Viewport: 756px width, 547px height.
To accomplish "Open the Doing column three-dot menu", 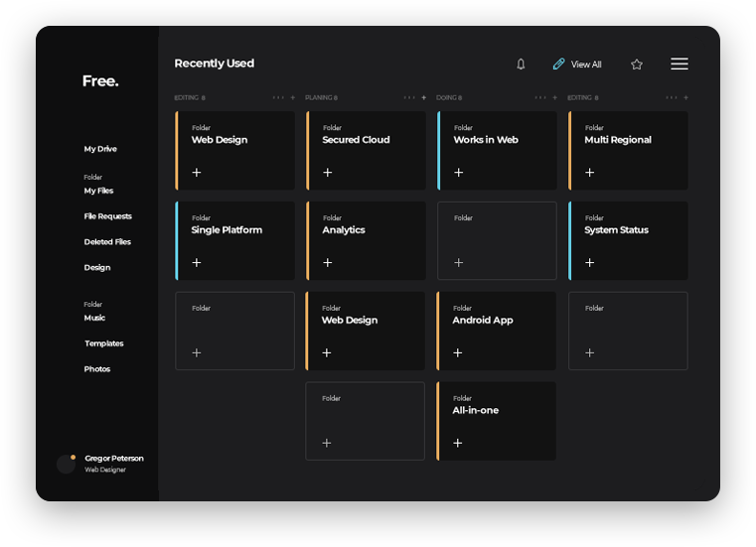I will pyautogui.click(x=540, y=98).
